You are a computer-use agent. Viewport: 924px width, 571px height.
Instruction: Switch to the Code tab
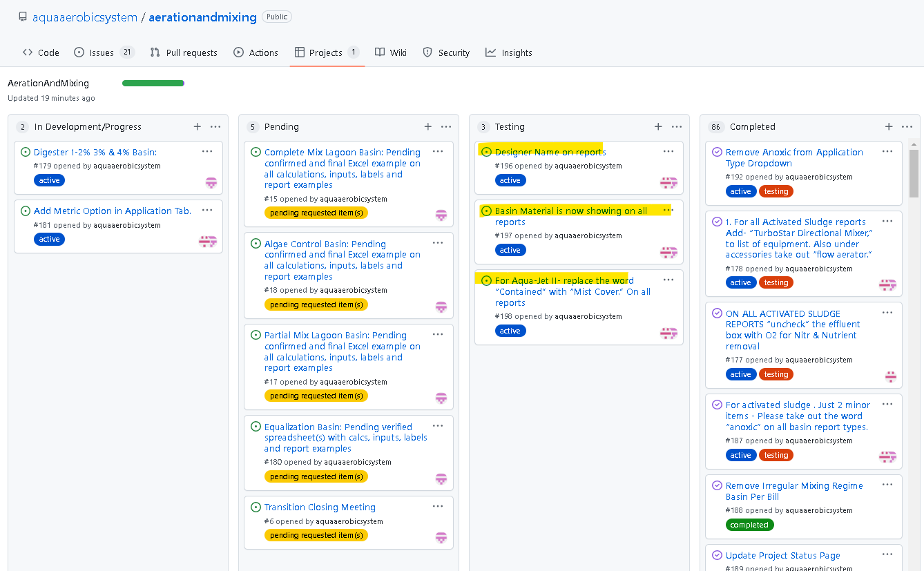(x=40, y=52)
